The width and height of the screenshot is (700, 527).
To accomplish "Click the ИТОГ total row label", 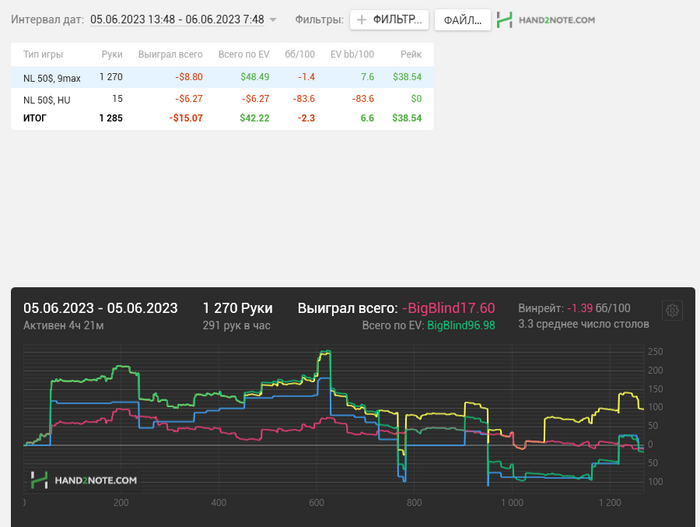I will (x=34, y=118).
